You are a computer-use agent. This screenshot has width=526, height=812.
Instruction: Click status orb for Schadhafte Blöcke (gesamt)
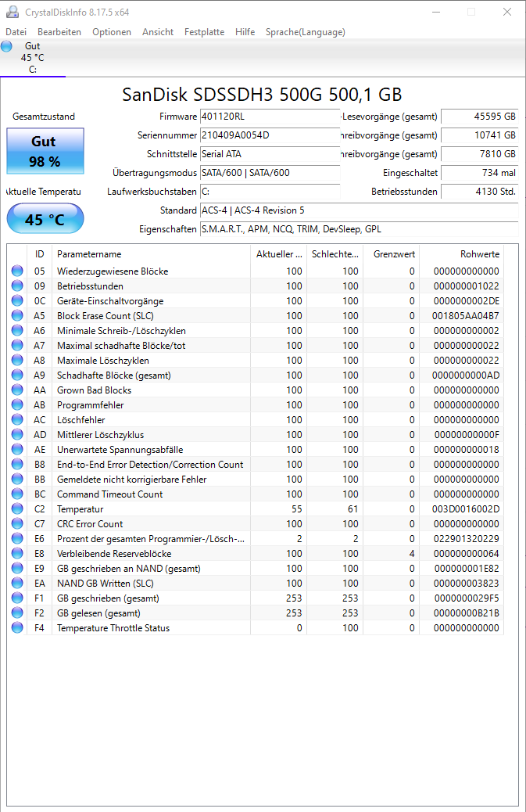click(x=17, y=375)
